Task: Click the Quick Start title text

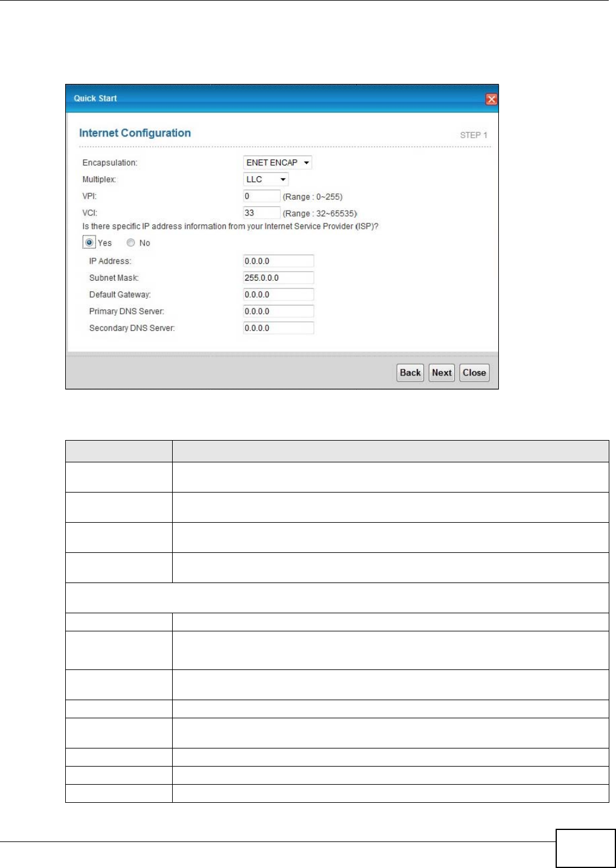Action: pos(95,98)
